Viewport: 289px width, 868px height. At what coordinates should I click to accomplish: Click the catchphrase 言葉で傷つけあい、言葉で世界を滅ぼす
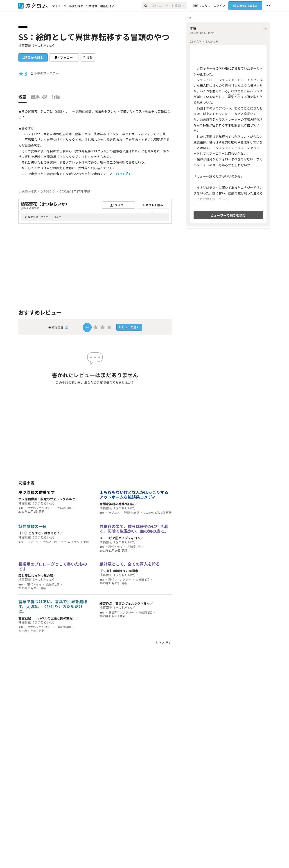click(53, 607)
